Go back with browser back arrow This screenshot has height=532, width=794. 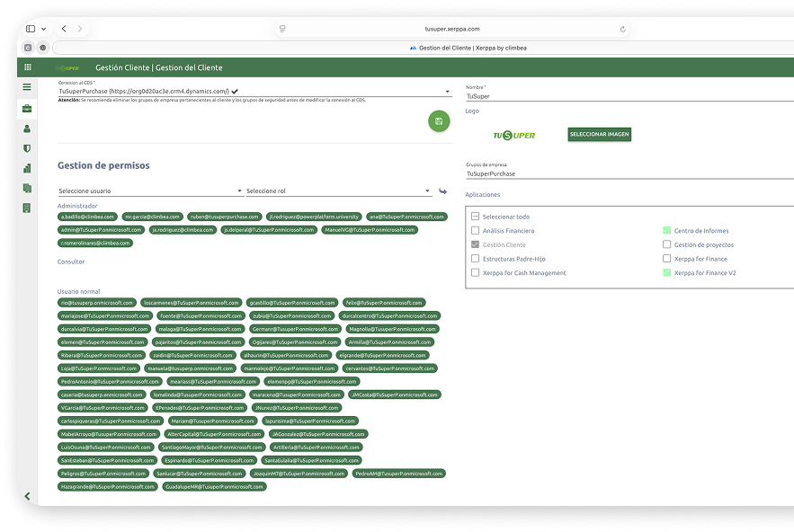click(63, 29)
